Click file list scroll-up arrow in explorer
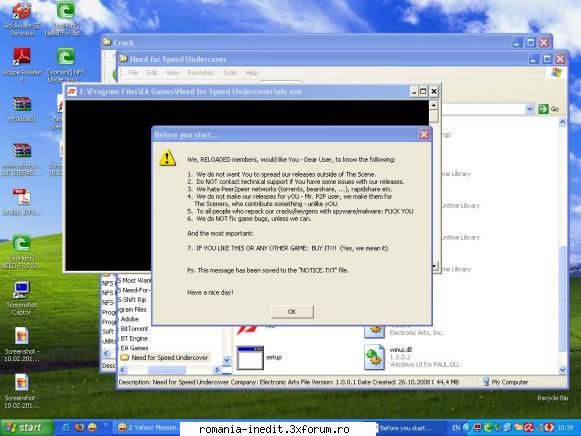 (x=562, y=123)
